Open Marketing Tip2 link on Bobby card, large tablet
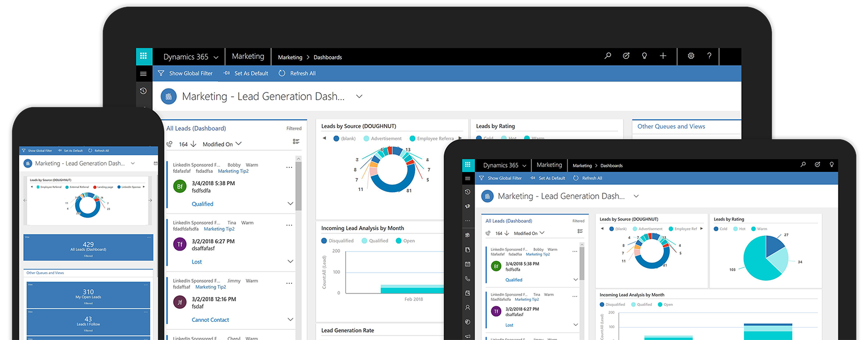868x340 pixels. tap(233, 171)
